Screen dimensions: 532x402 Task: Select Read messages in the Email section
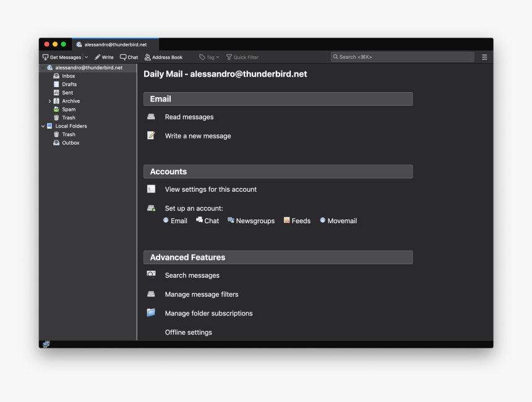(189, 117)
